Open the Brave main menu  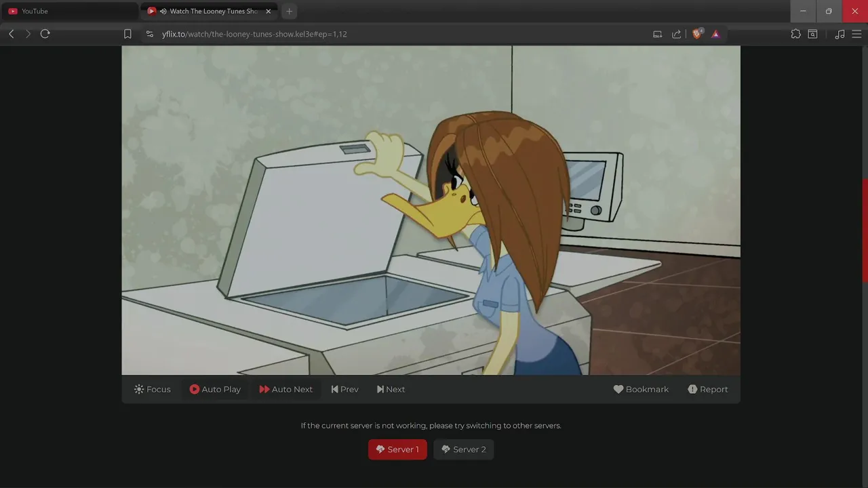click(x=856, y=34)
